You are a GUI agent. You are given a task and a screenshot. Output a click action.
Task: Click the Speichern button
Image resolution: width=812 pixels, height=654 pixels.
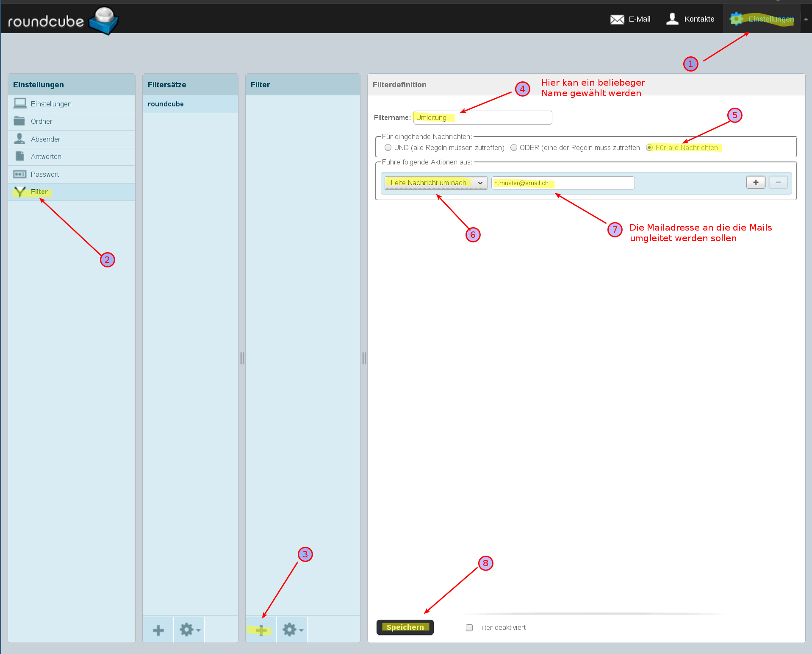[405, 627]
